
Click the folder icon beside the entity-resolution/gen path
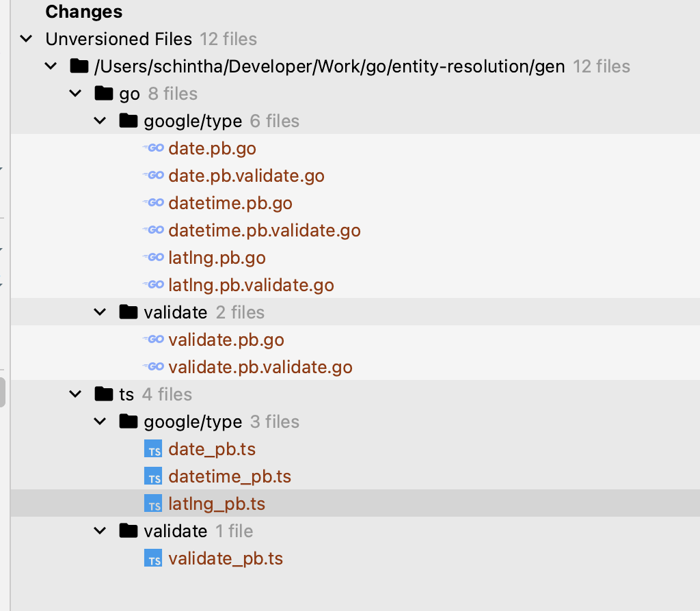(x=79, y=66)
